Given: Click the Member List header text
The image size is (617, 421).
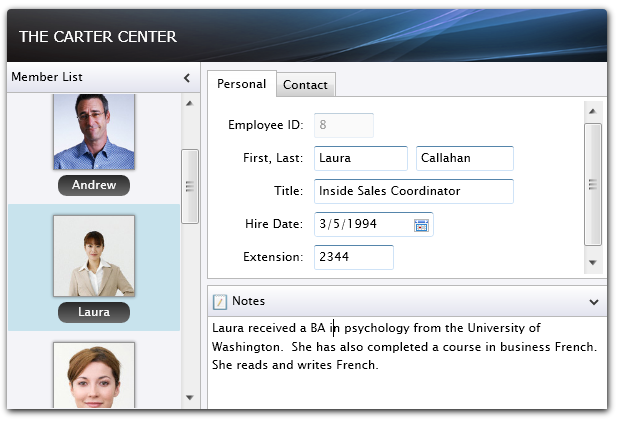Looking at the screenshot, I should (x=47, y=77).
